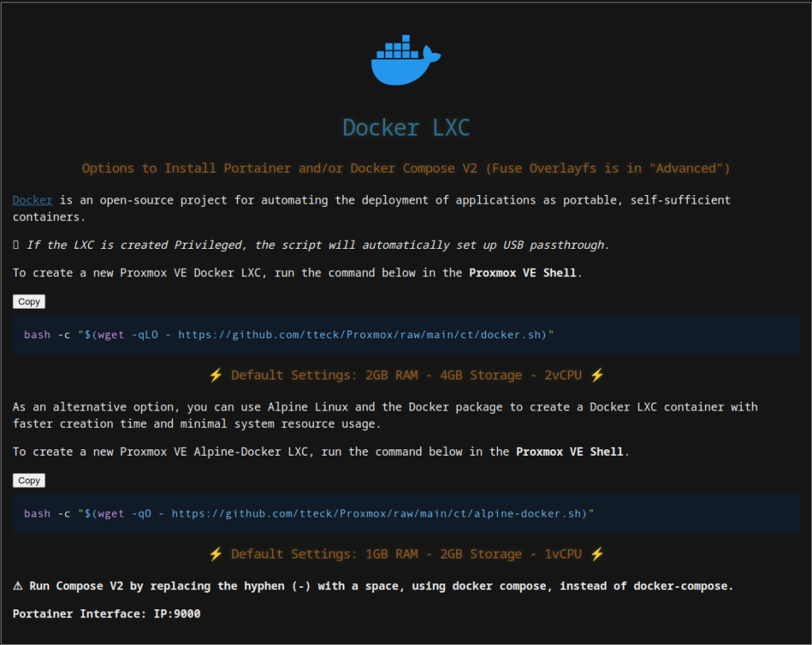
Task: Click the Docker whale logo
Action: click(x=406, y=60)
